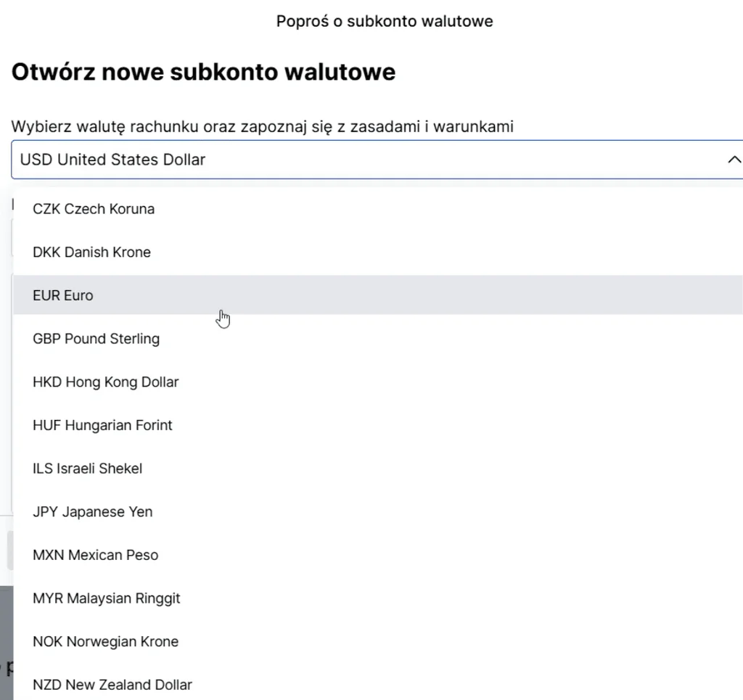Select ILS Israeli Shekel entry

click(378, 469)
